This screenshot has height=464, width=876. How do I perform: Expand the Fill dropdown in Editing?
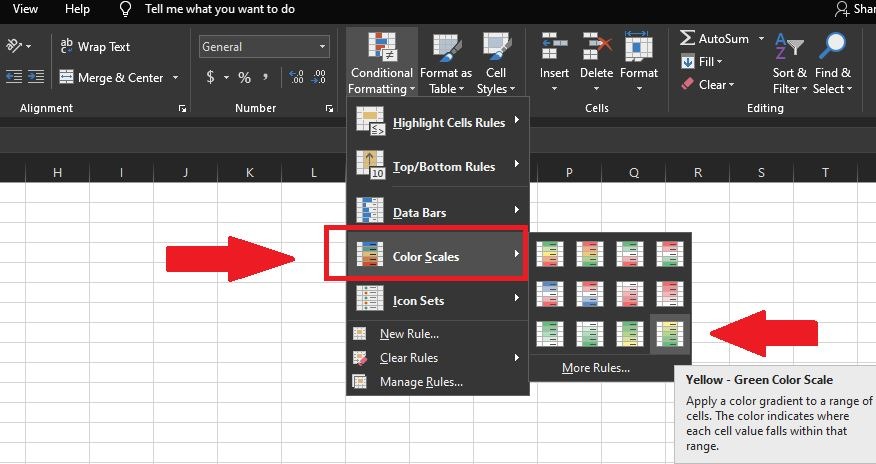pyautogui.click(x=720, y=62)
